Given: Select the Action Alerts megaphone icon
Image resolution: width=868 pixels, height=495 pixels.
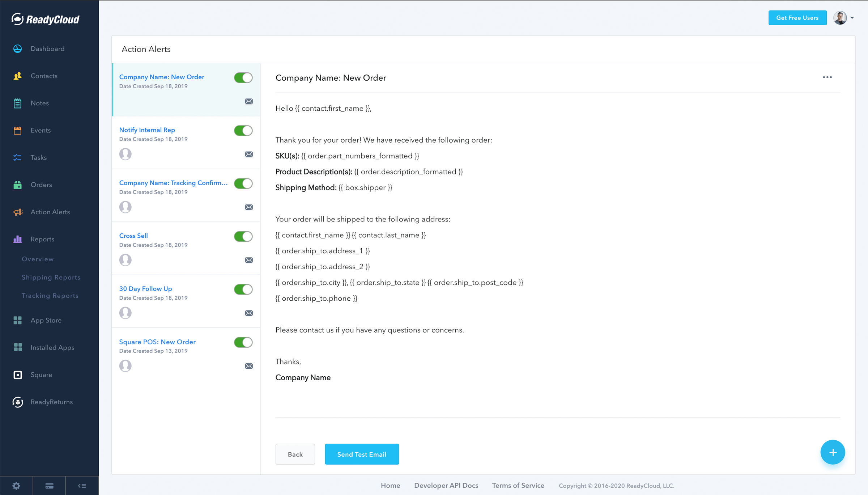Looking at the screenshot, I should click(x=17, y=212).
